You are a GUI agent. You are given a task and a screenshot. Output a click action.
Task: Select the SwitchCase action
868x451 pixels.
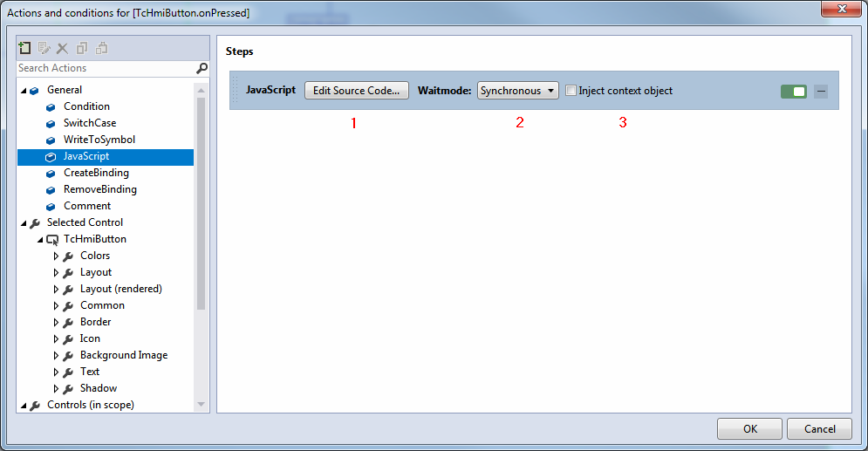(x=90, y=123)
